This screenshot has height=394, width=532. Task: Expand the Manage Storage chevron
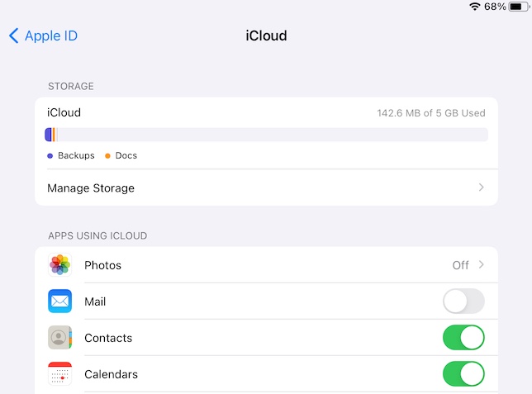481,188
